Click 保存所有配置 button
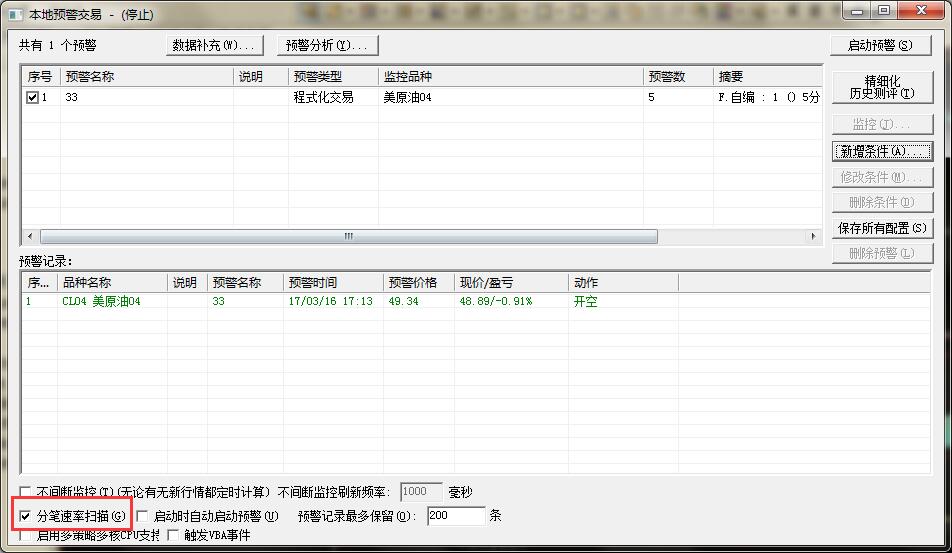 [881, 228]
